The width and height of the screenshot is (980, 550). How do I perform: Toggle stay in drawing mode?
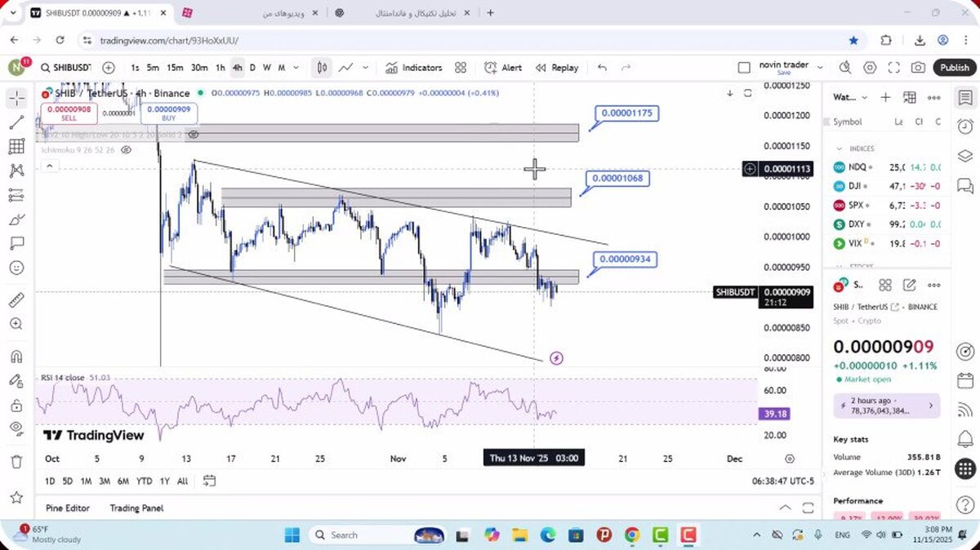16,381
